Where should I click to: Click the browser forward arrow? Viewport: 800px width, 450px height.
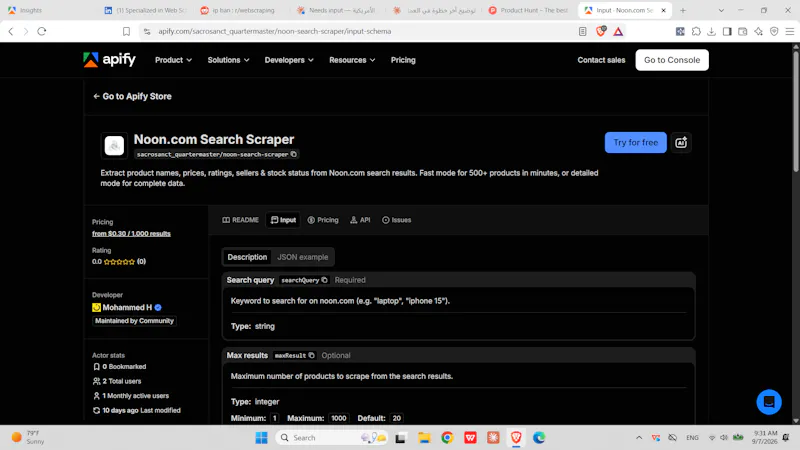point(26,32)
